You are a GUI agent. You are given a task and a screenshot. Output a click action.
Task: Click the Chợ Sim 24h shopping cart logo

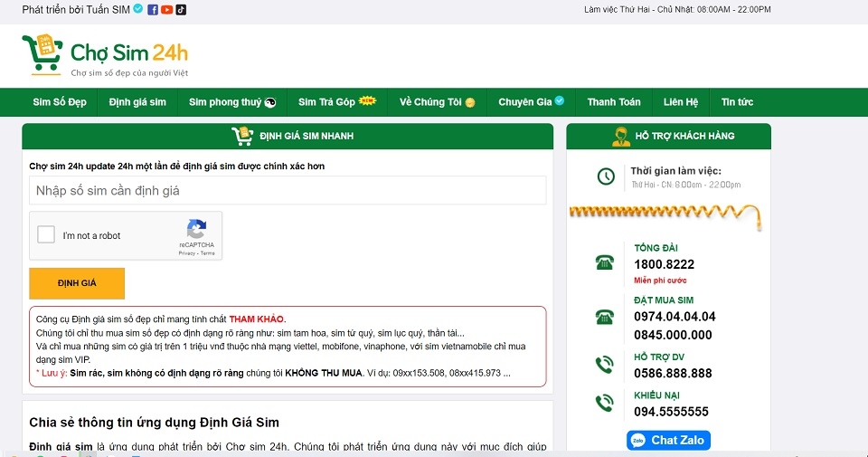(42, 55)
